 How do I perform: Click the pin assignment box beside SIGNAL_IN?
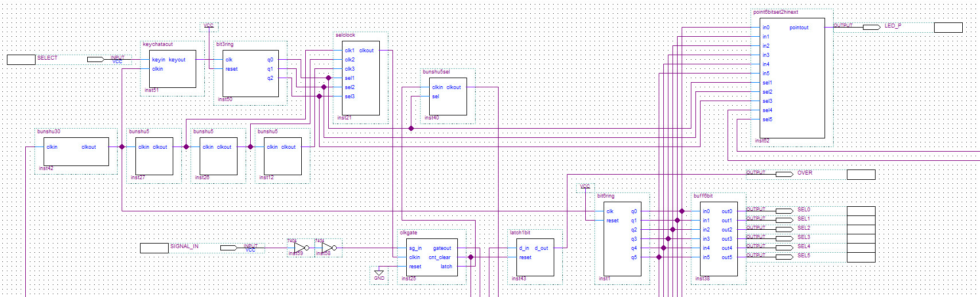(154, 248)
